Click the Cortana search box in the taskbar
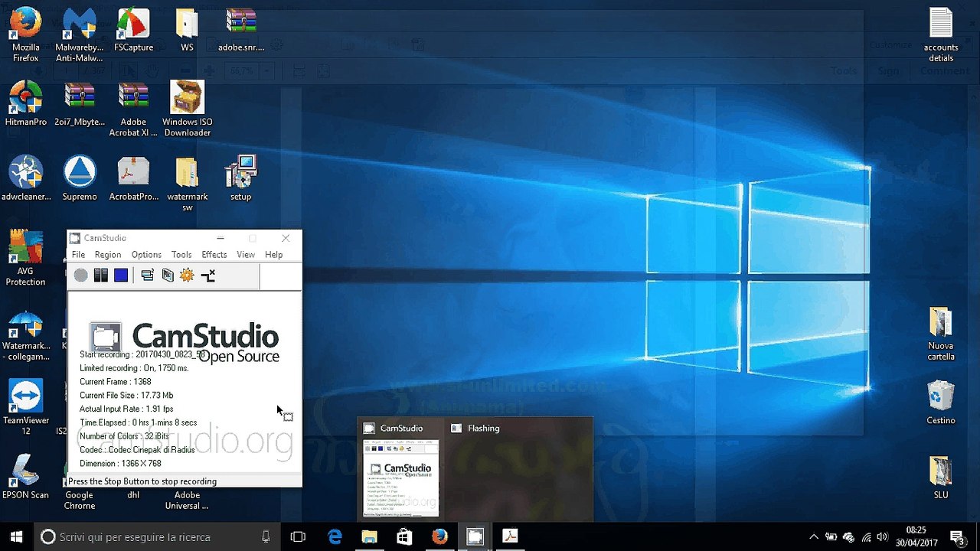Viewport: 980px width, 551px height. (157, 537)
